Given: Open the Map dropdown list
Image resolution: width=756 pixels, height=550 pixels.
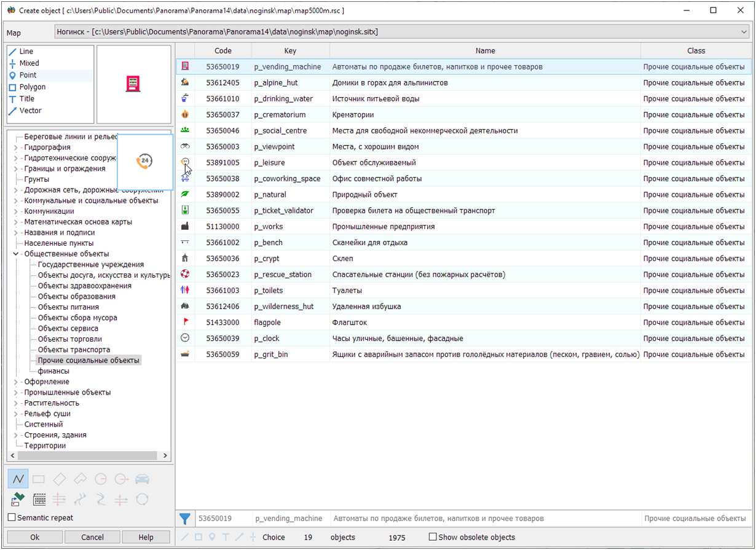Looking at the screenshot, I should 744,31.
